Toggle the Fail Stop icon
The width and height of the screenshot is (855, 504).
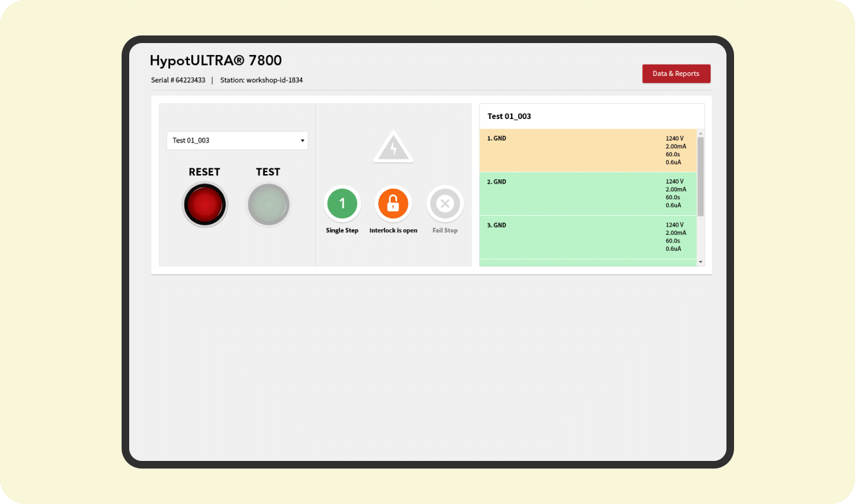pyautogui.click(x=445, y=203)
